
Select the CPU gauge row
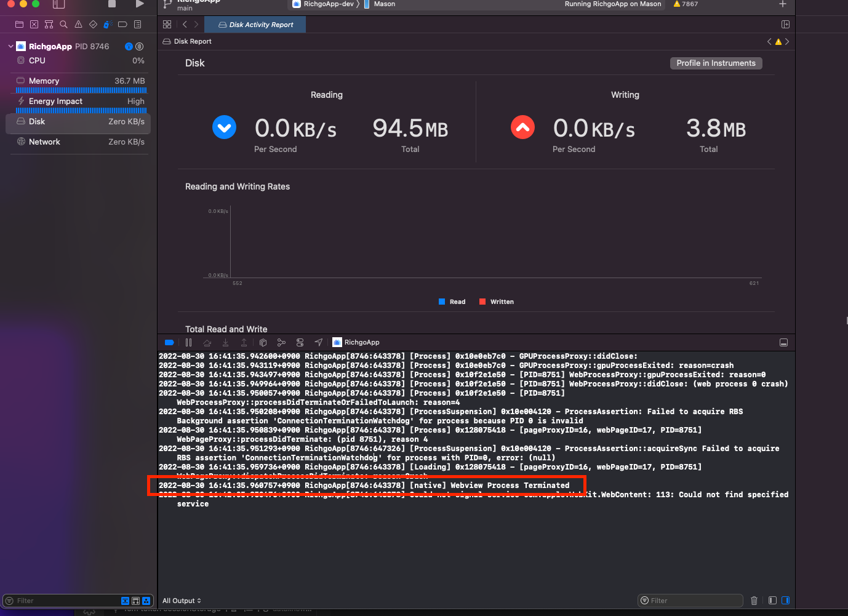79,60
